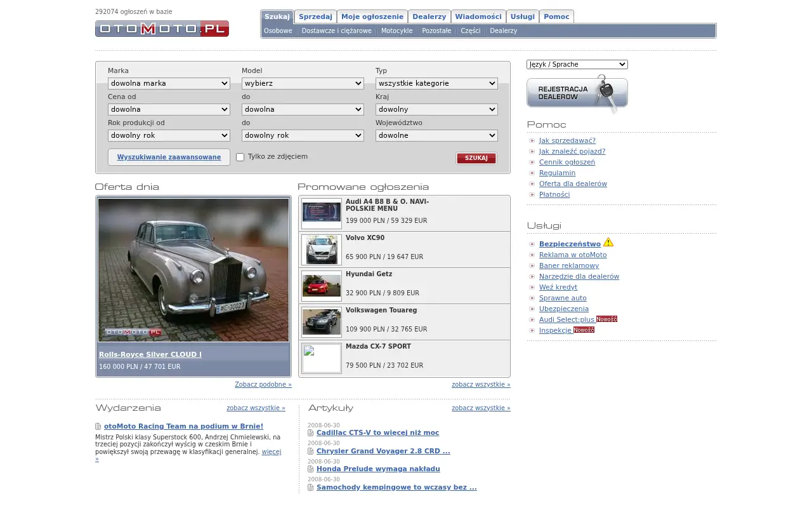Click the red SZUKAJ search button
Screen dimensions: 812x508
pos(476,158)
